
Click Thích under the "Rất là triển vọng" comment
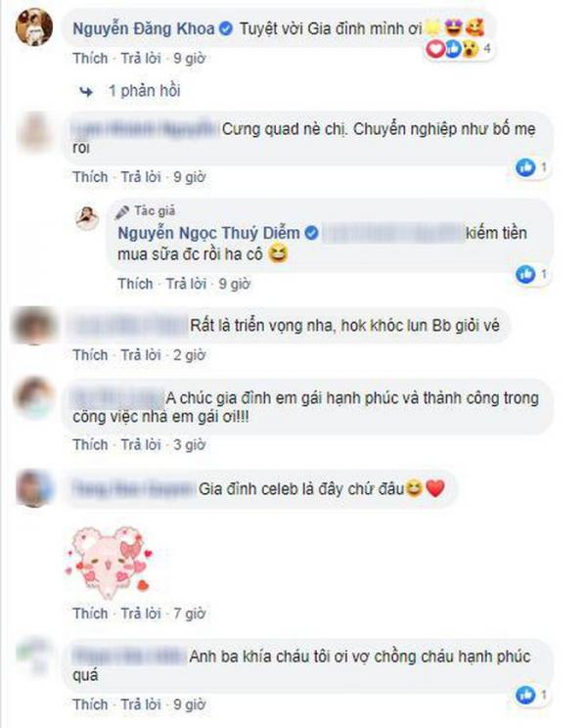90,355
